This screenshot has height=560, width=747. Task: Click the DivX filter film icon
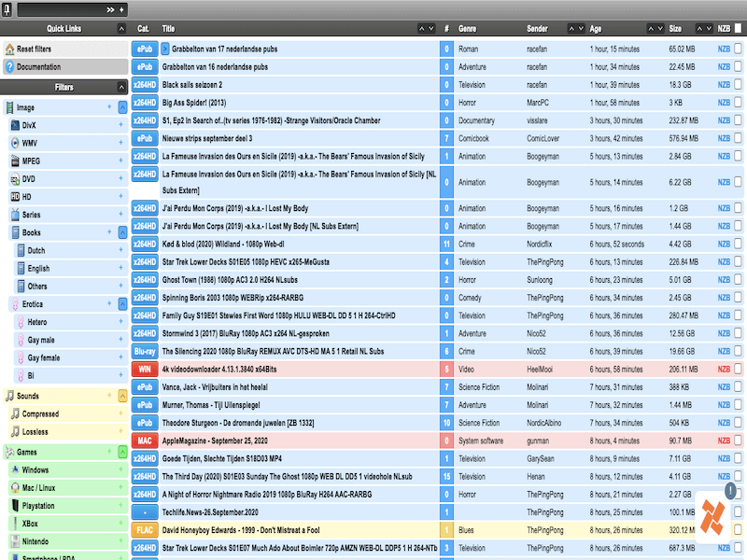[x=15, y=125]
